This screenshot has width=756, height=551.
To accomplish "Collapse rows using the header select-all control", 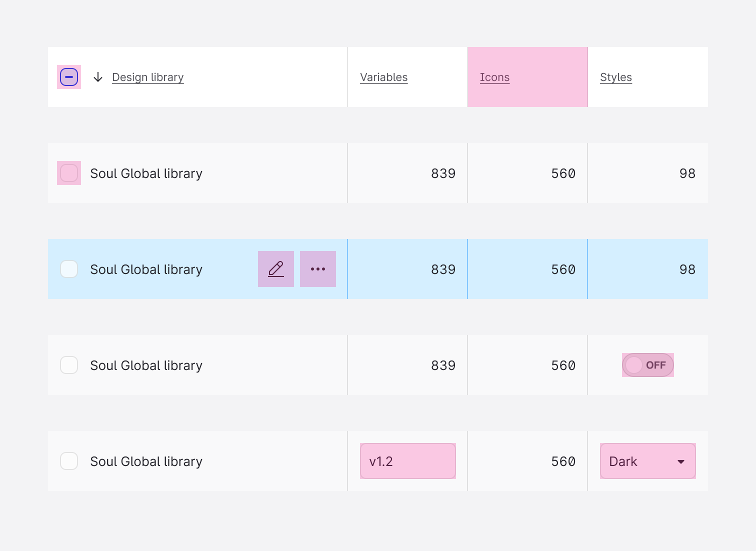I will [68, 77].
